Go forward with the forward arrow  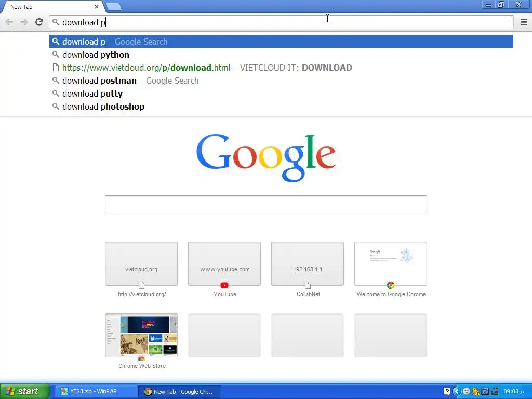[x=24, y=22]
